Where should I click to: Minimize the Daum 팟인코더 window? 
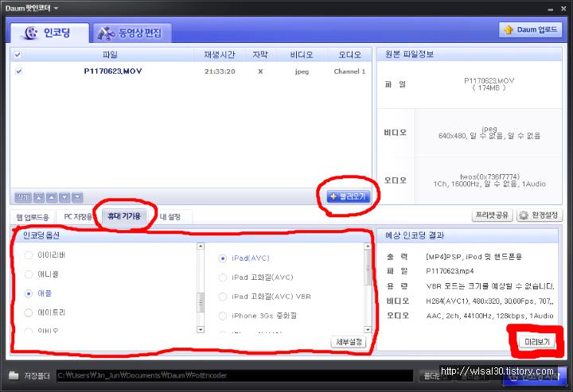pos(551,9)
